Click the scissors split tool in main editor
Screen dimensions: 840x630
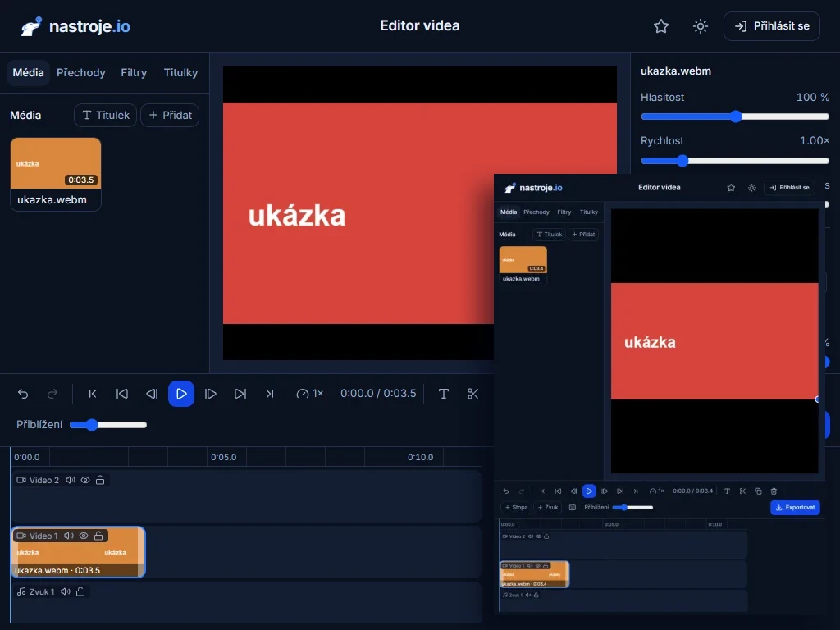[472, 394]
